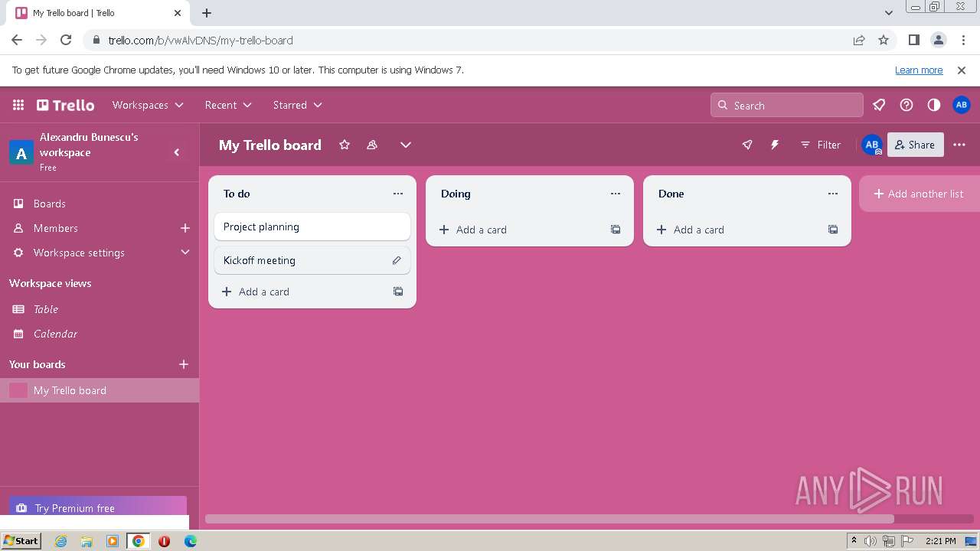Toggle Chrome side panel
980x551 pixels.
pyautogui.click(x=913, y=40)
